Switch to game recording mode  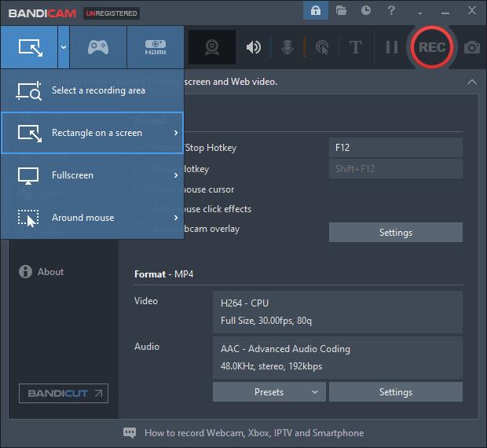click(x=98, y=47)
